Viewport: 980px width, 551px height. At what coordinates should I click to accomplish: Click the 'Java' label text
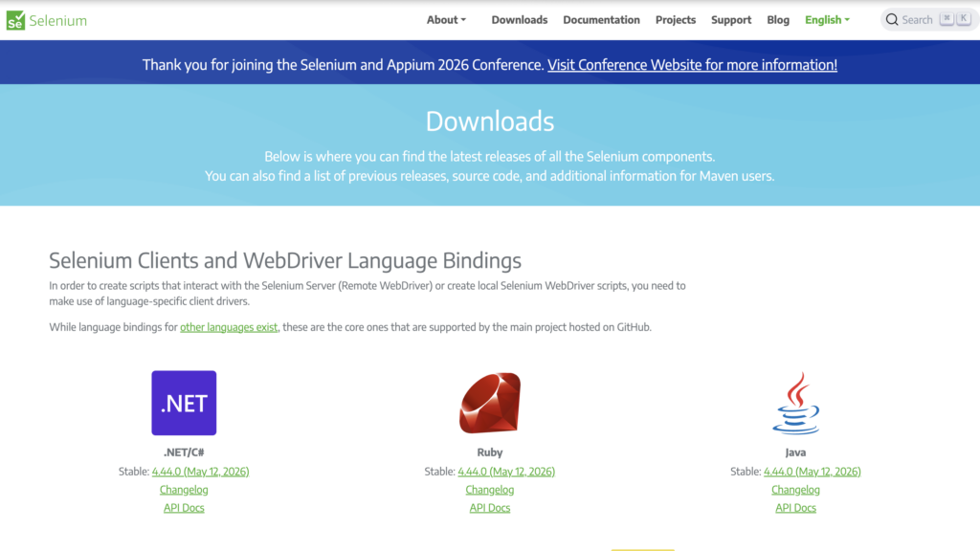pos(795,452)
